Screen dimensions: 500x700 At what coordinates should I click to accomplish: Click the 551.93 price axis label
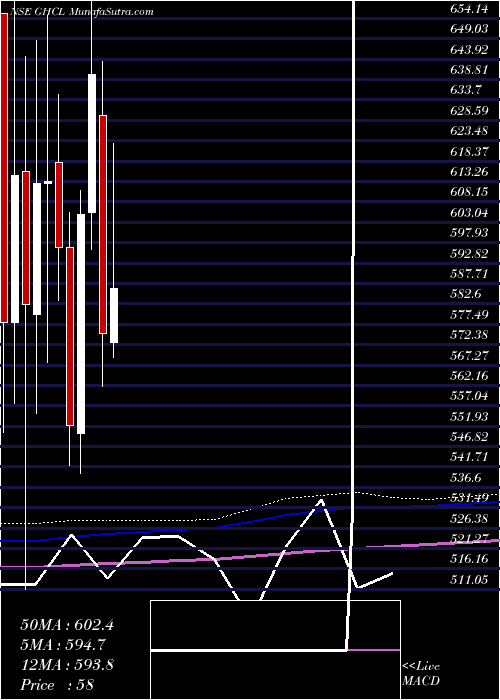click(470, 417)
